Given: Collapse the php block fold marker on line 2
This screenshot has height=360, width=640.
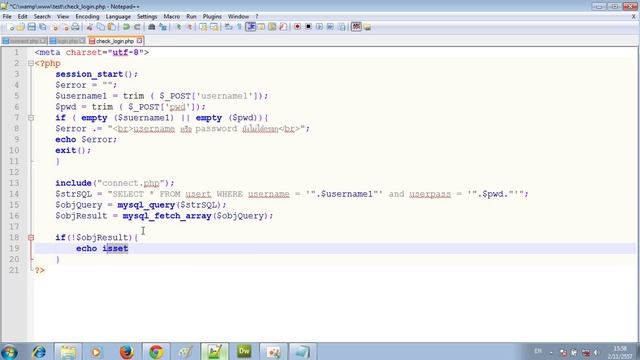Looking at the screenshot, I should coord(31,63).
